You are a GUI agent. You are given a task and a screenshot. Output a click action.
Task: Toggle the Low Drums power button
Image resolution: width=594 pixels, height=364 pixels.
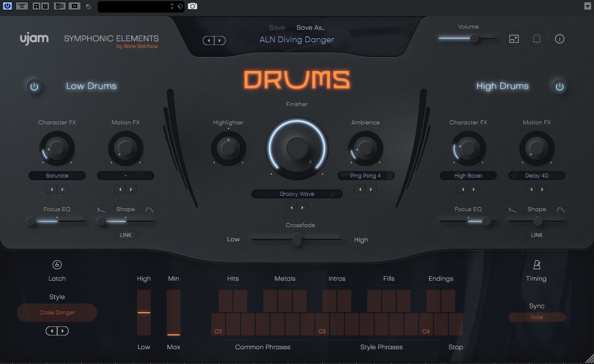[x=34, y=87]
